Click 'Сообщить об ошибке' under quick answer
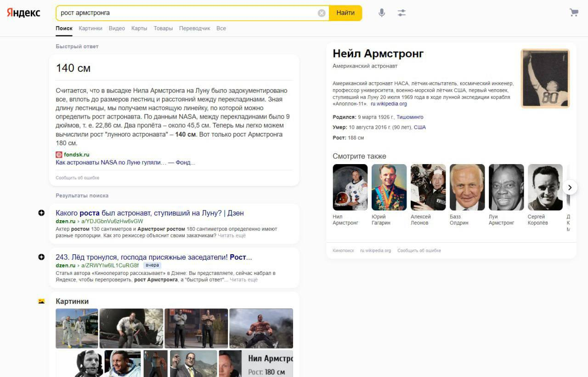 77,177
